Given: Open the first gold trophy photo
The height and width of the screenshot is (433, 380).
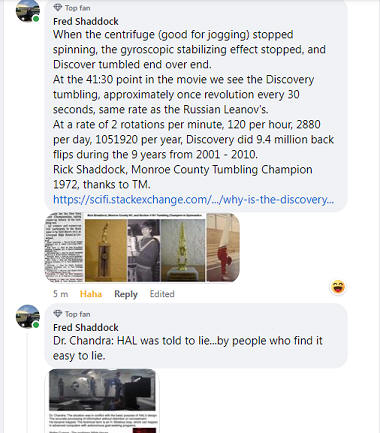Looking at the screenshot, I should pos(106,250).
